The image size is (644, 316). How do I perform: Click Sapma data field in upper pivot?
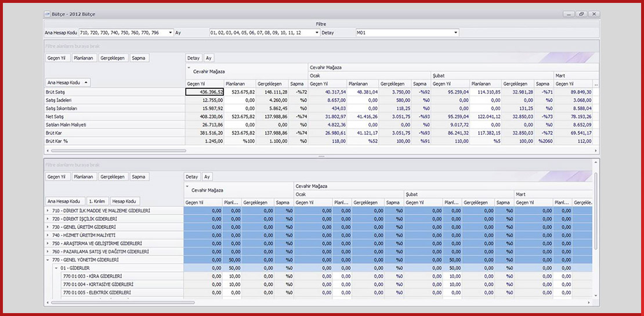click(140, 58)
